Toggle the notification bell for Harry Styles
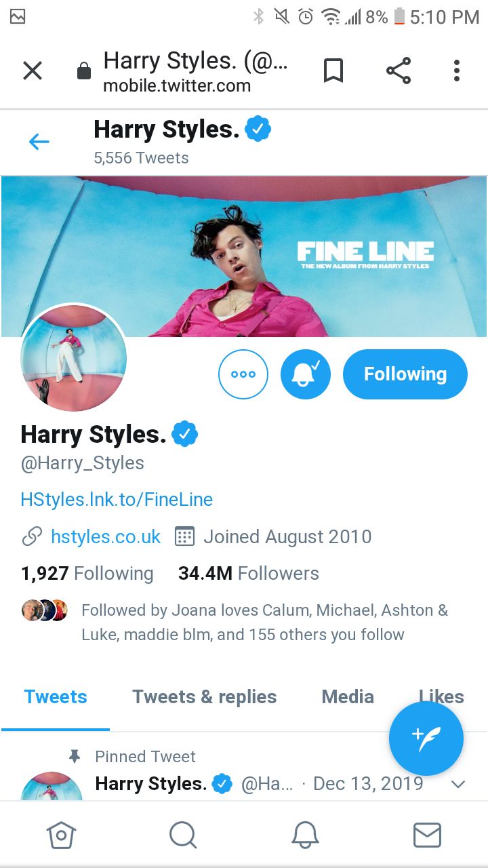Screen dimensions: 488x868 click(306, 374)
